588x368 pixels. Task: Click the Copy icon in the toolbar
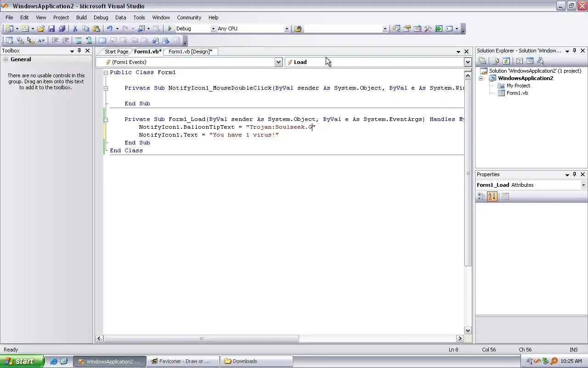(85, 29)
